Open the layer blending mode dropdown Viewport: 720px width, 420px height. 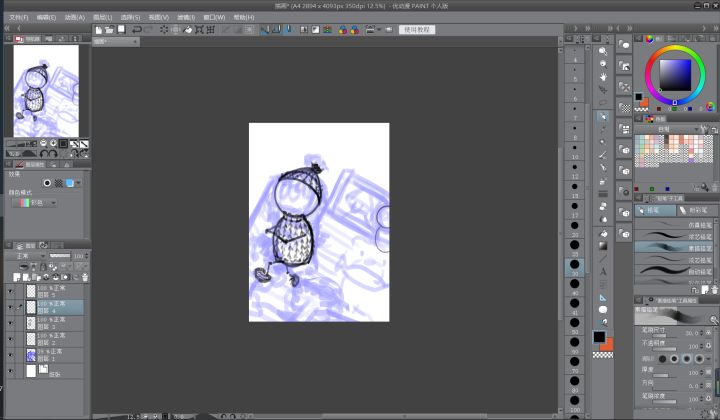point(29,256)
